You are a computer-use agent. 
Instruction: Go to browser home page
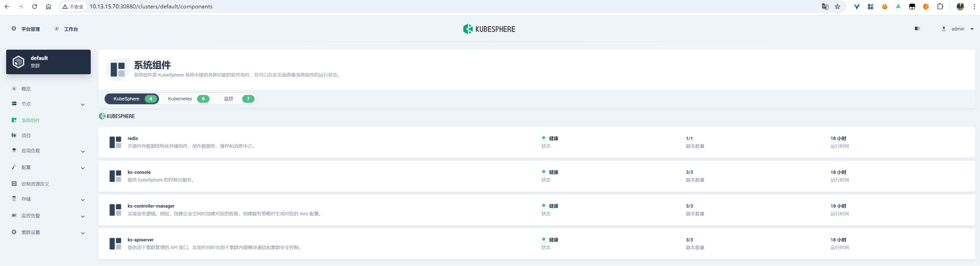tap(48, 6)
